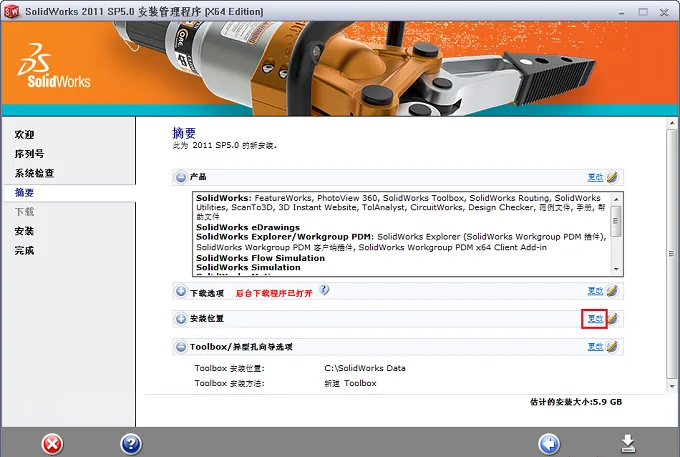
Task: Click pencil edit icon in 产品 row
Action: click(x=612, y=177)
